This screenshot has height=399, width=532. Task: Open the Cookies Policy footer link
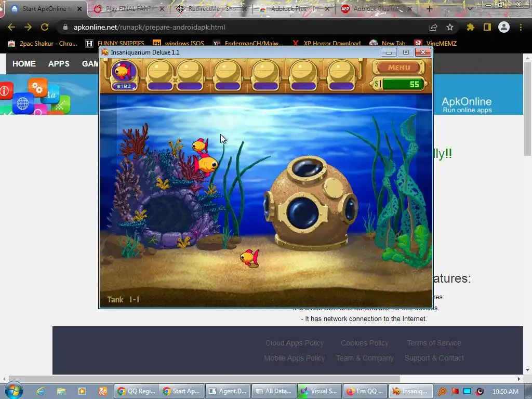[365, 343]
